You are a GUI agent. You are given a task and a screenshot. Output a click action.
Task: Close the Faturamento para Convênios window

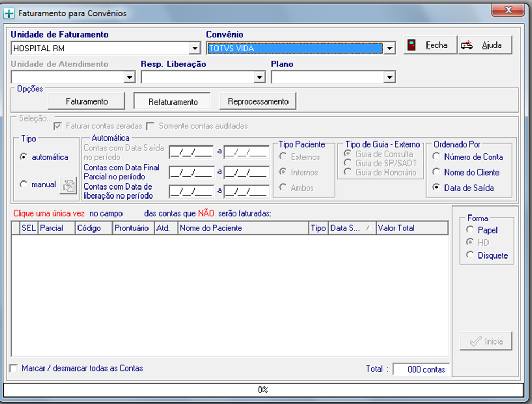pos(508,10)
